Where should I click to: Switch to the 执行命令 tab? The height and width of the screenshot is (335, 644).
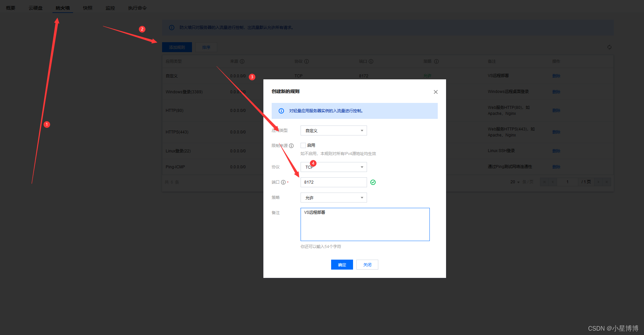point(138,8)
